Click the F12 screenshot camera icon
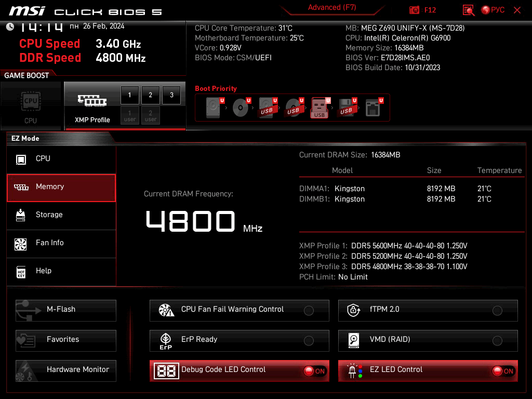This screenshot has height=399, width=532. [x=414, y=10]
